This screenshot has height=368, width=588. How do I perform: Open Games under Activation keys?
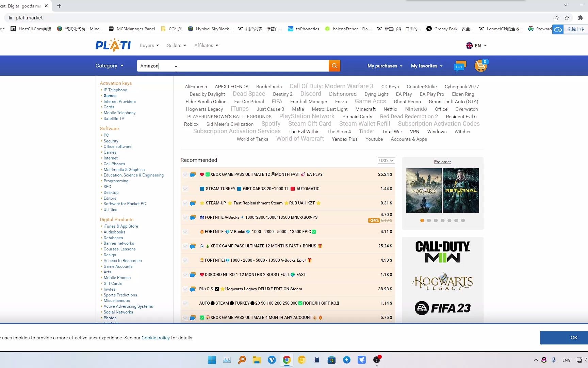pyautogui.click(x=110, y=96)
